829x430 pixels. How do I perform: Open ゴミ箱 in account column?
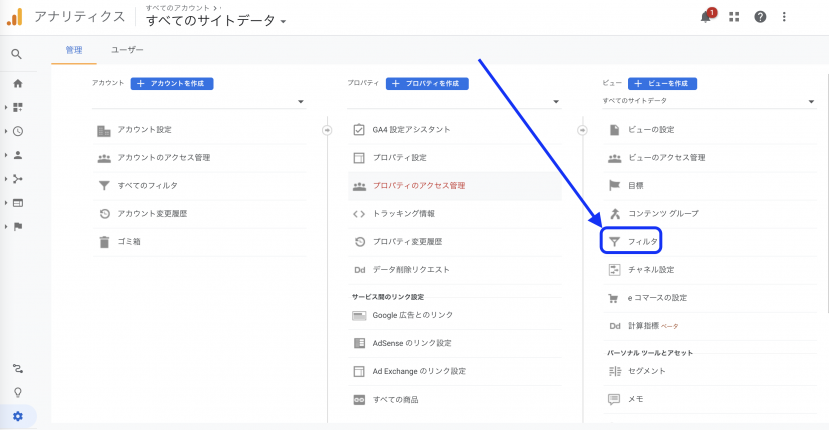131,241
